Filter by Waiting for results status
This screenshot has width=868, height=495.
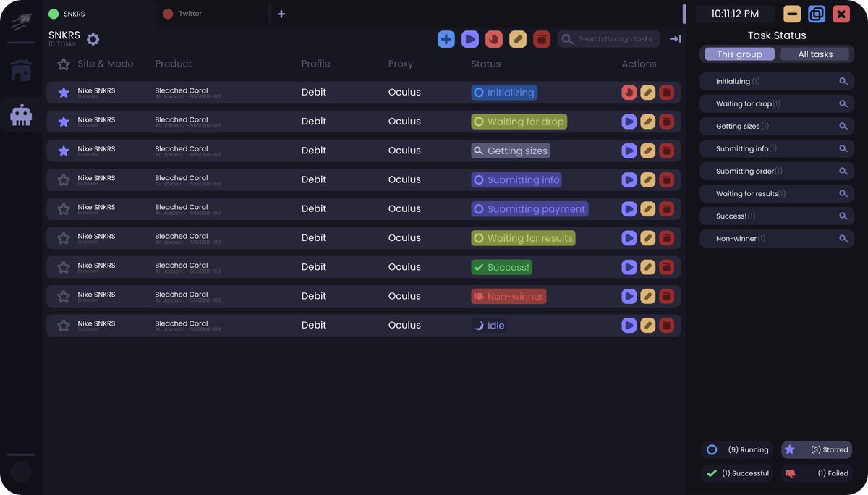[x=777, y=194]
